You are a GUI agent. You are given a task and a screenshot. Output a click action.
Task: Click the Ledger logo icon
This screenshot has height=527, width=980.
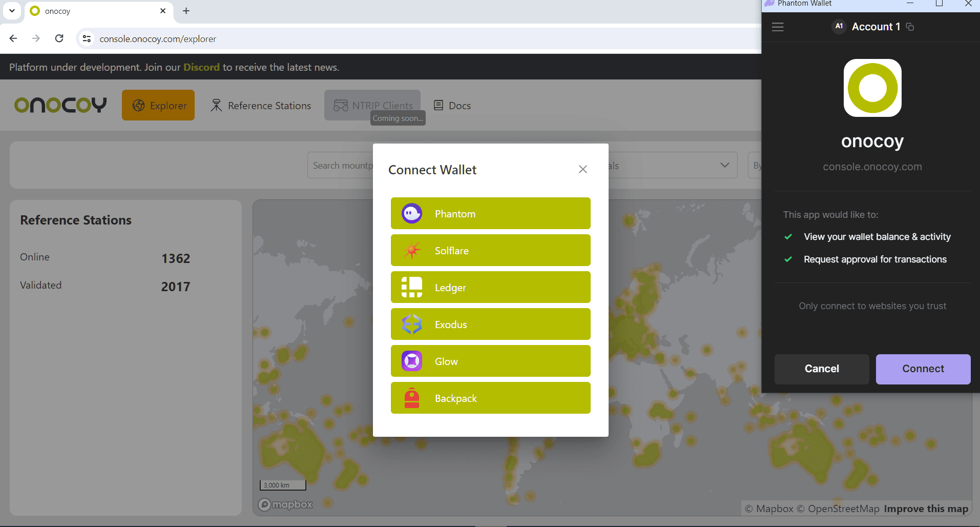412,287
